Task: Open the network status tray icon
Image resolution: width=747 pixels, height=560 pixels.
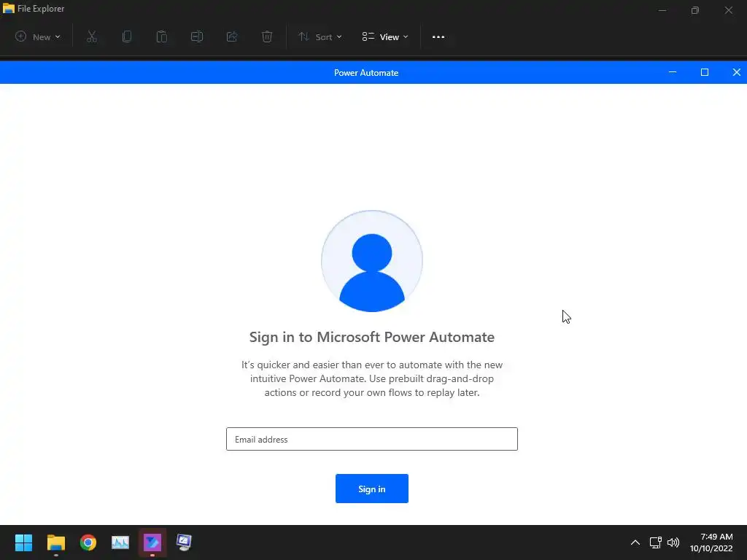Action: 656,542
